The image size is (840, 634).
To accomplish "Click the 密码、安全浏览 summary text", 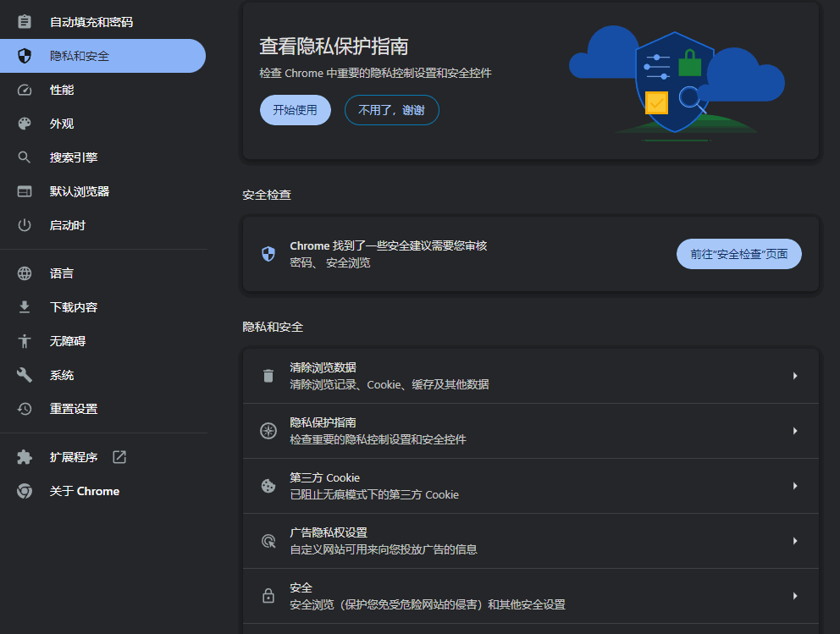I will pos(330,262).
